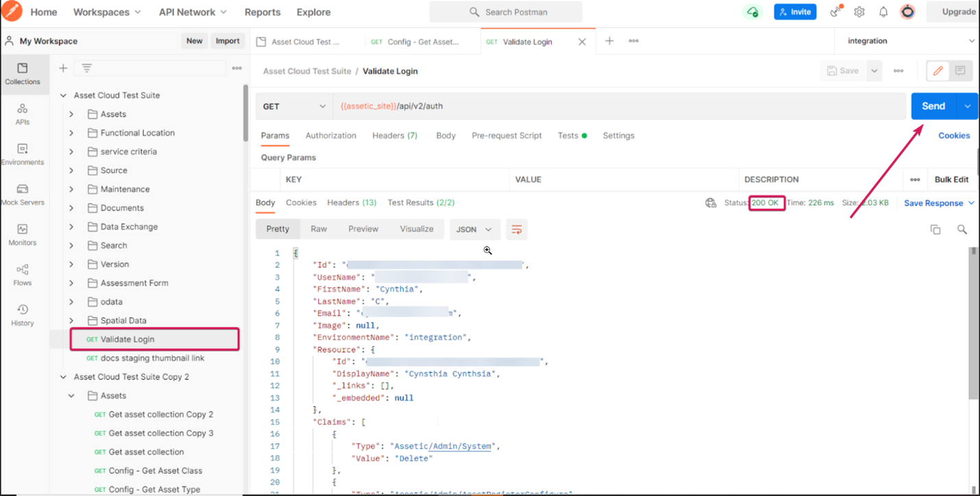Open the sidebar three-dots options menu
Viewport: 980px width, 496px height.
(236, 68)
